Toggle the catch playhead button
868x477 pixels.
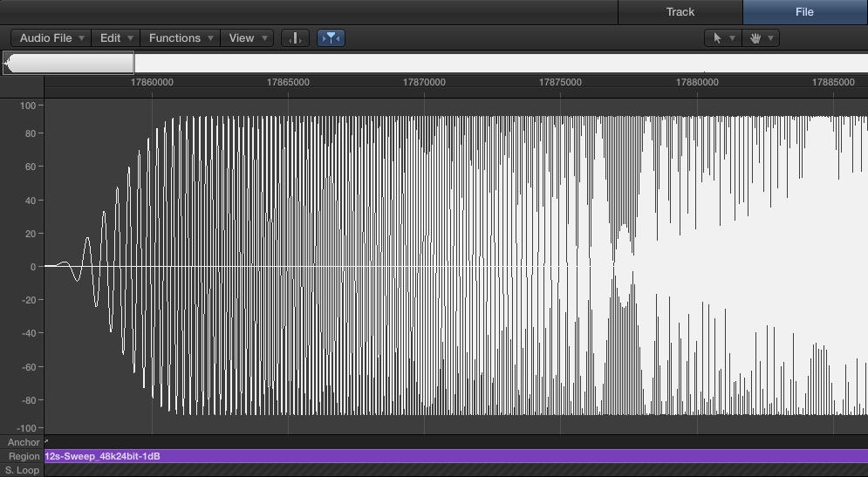(x=331, y=38)
